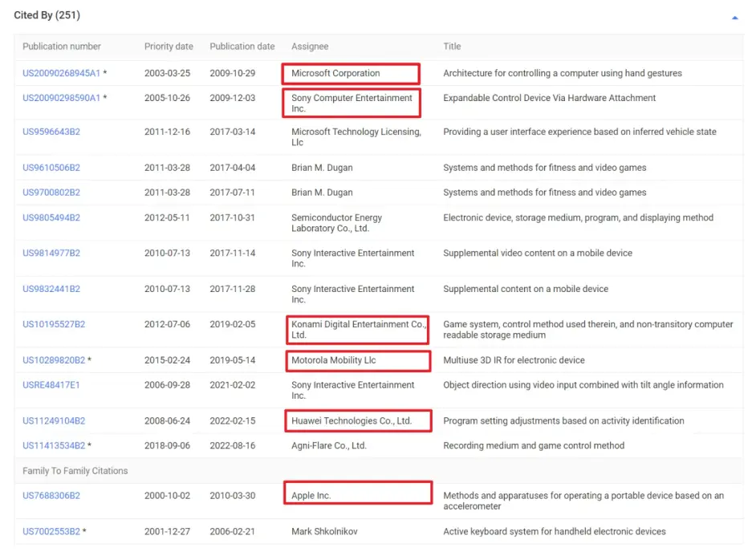Open Mark Shkolnikov patent US7002553B2
The width and height of the screenshot is (756, 556).
click(x=51, y=531)
